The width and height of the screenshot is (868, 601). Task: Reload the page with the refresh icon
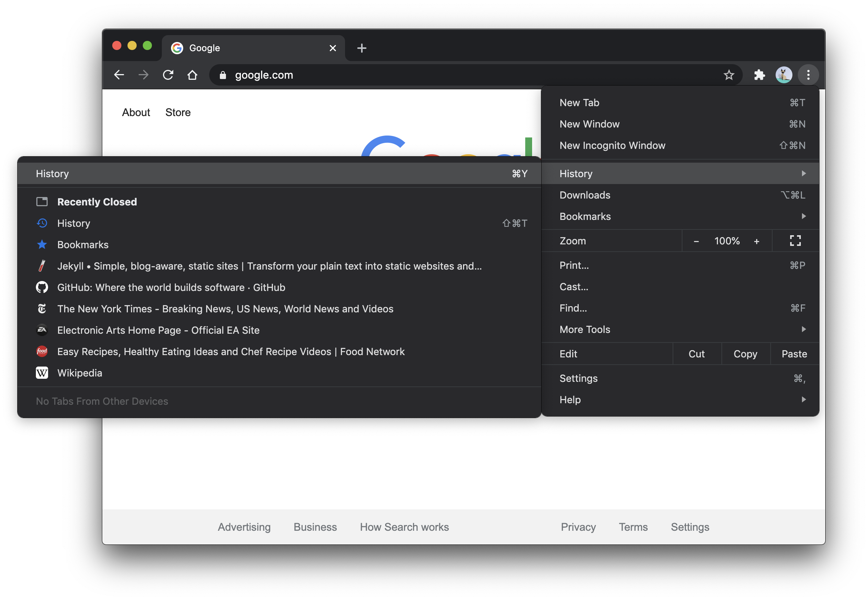[x=168, y=75]
